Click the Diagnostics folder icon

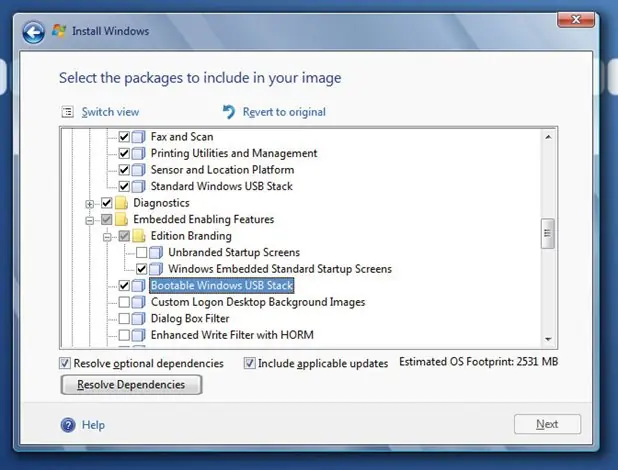[x=121, y=203]
